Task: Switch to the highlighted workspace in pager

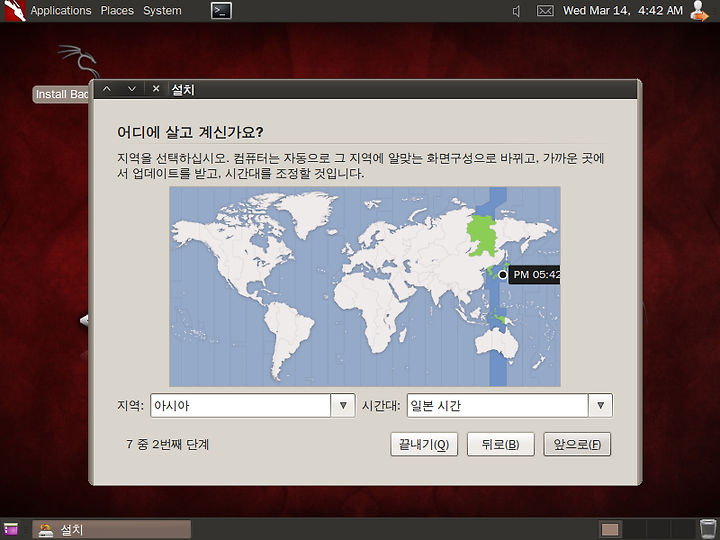Action: [609, 529]
